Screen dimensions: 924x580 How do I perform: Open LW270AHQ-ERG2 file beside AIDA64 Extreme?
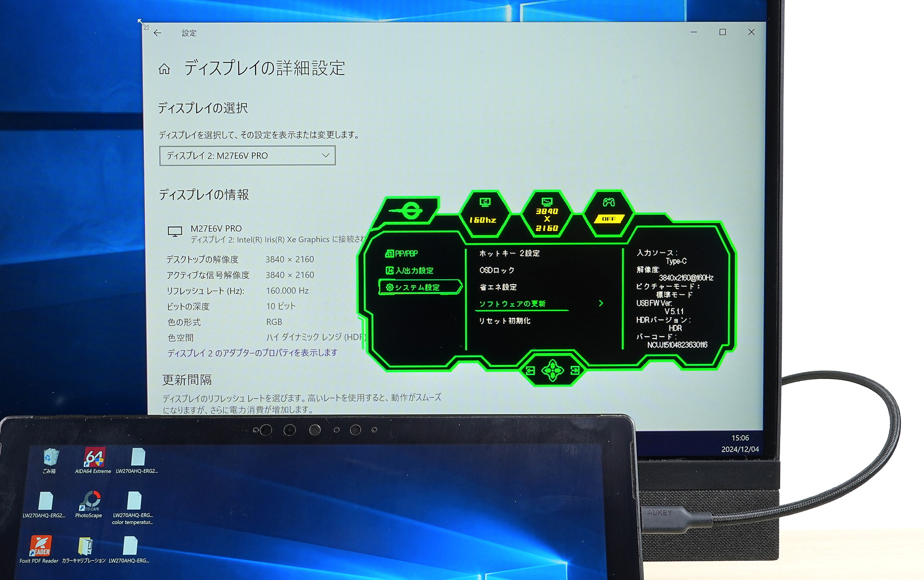137,461
